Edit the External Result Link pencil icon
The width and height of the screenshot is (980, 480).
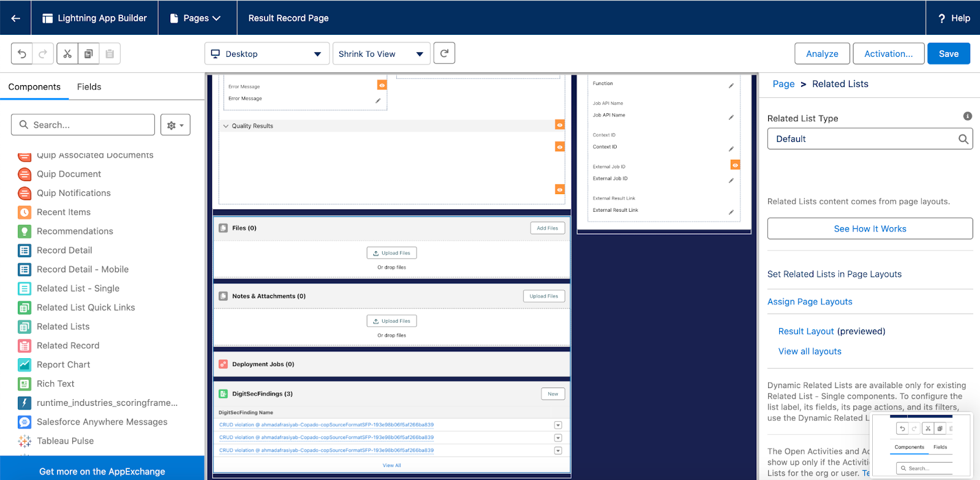click(731, 212)
